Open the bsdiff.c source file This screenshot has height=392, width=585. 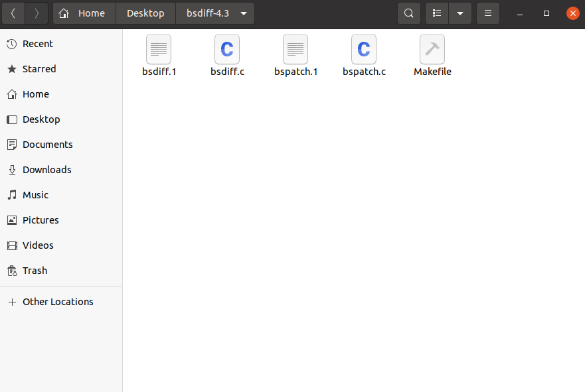tap(227, 54)
